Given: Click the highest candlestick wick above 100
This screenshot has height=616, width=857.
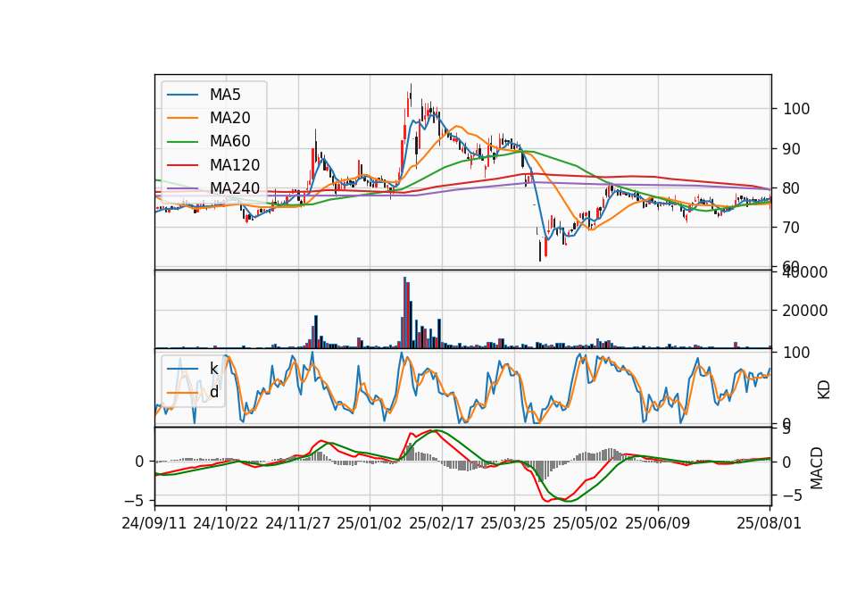Looking at the screenshot, I should click(411, 96).
